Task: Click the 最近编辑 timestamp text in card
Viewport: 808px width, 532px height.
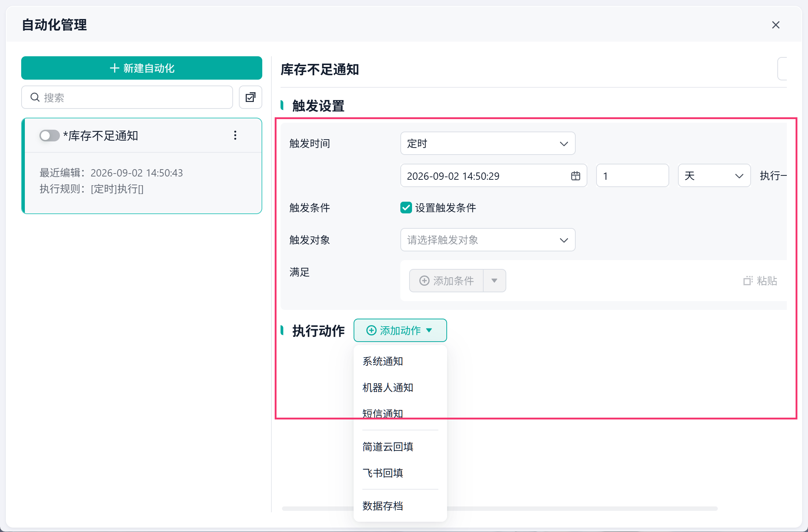Action: pos(111,173)
